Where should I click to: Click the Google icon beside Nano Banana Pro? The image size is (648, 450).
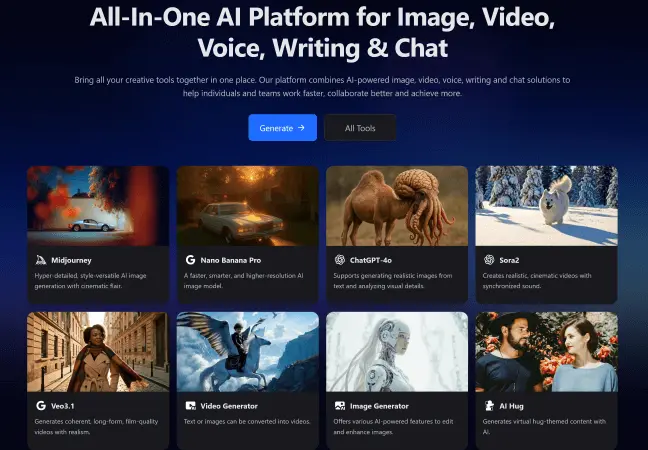(x=190, y=259)
